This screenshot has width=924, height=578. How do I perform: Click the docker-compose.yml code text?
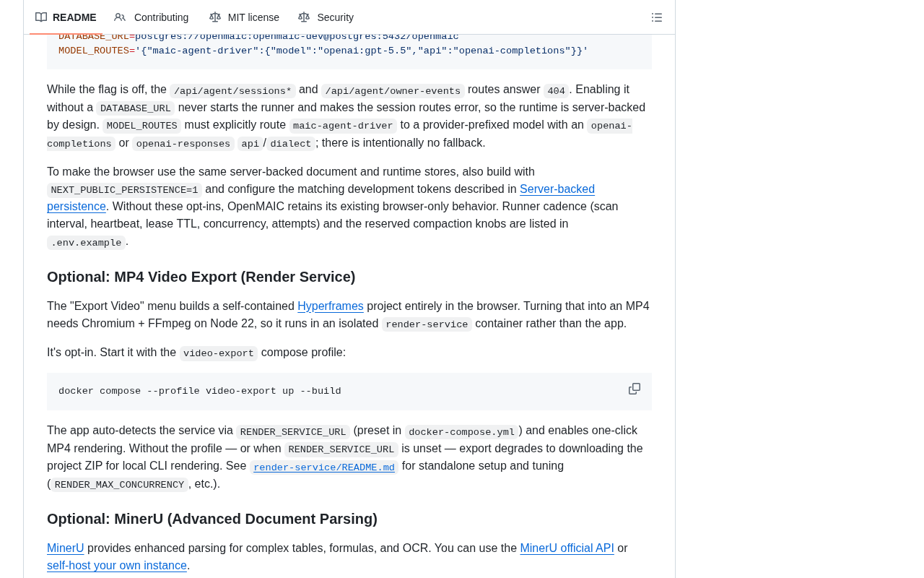coord(461,432)
